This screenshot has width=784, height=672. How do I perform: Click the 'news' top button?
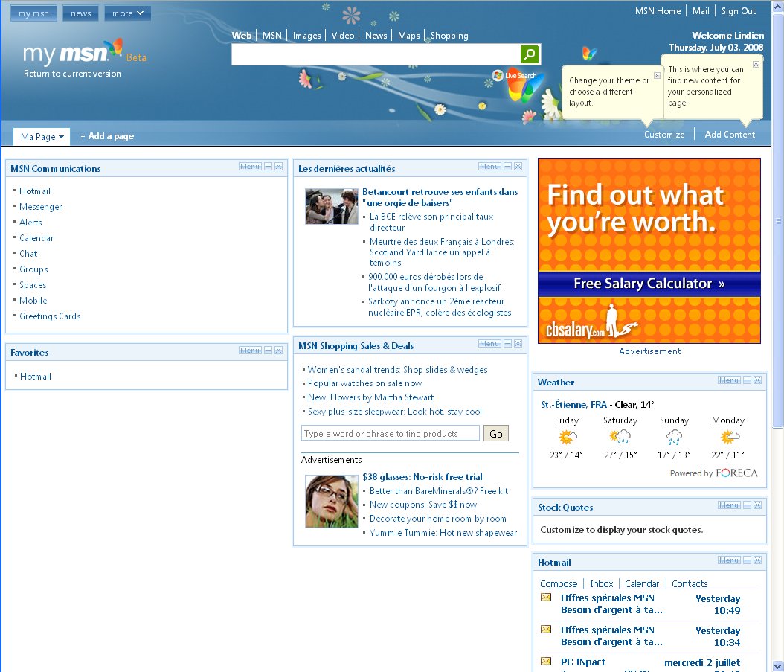coord(80,13)
